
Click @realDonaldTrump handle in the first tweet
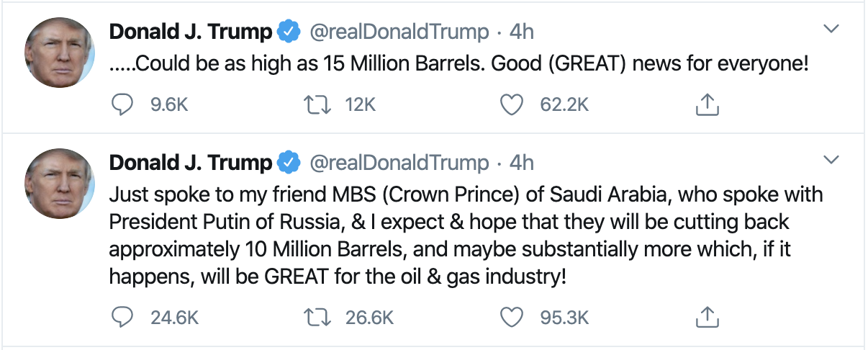[x=399, y=32]
